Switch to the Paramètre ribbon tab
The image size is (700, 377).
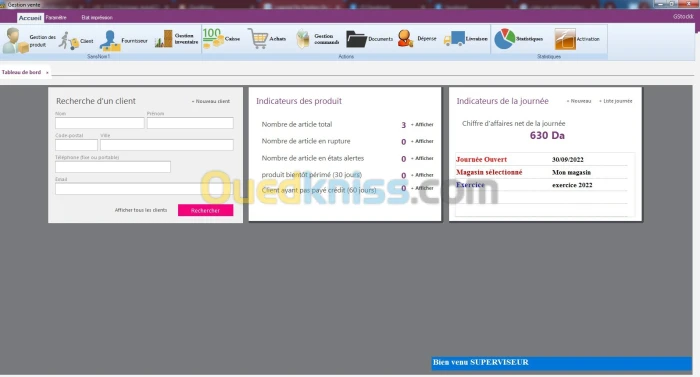click(56, 17)
